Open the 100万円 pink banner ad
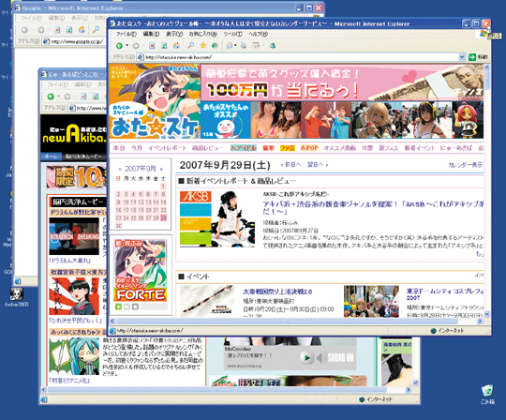This screenshot has height=420, width=506. pyautogui.click(x=342, y=82)
